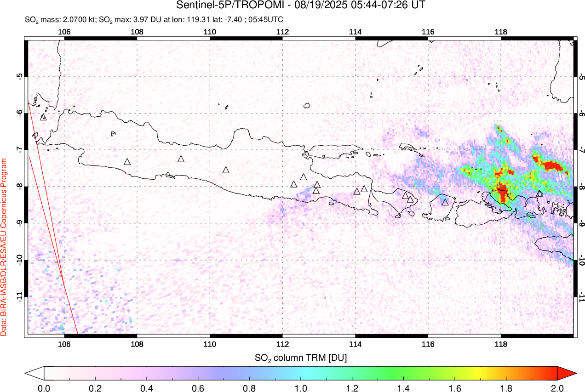
Task: Click the bottom axis longitude label '108'
Action: (x=137, y=344)
